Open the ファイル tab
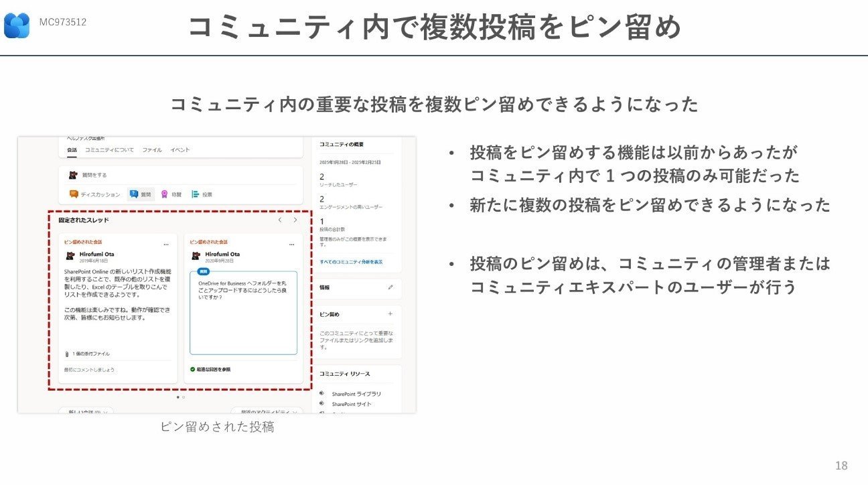Image resolution: width=868 pixels, height=485 pixels. 152,150
